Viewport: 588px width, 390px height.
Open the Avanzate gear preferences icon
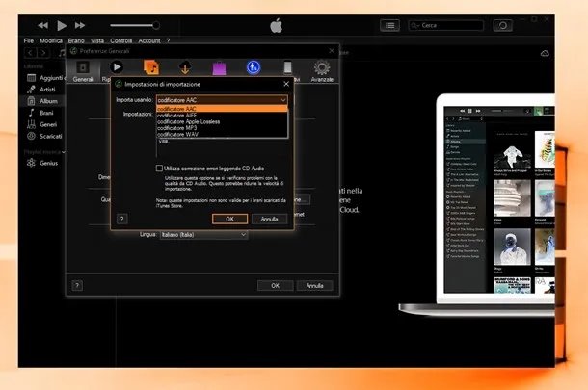click(x=322, y=67)
